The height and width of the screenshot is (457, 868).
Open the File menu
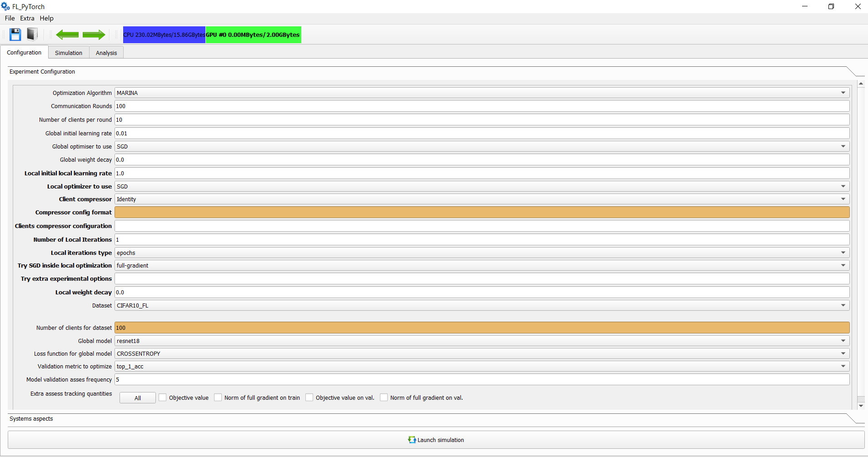tap(10, 18)
